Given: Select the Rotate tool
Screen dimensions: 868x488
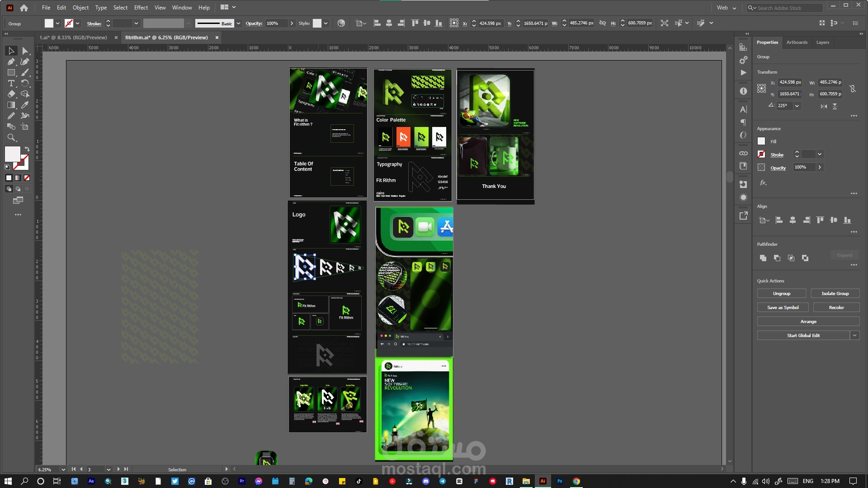Looking at the screenshot, I should pyautogui.click(x=25, y=83).
